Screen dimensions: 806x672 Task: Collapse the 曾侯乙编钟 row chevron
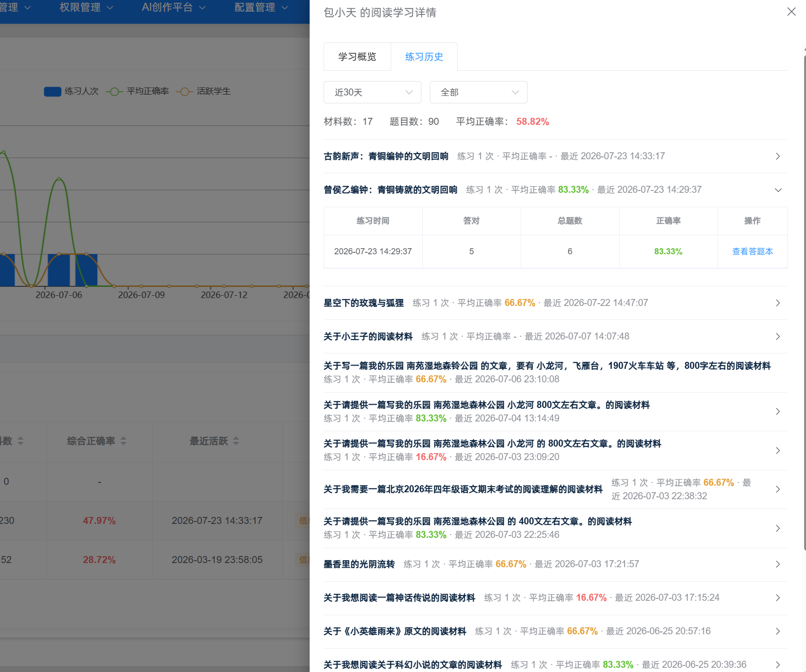[778, 190]
